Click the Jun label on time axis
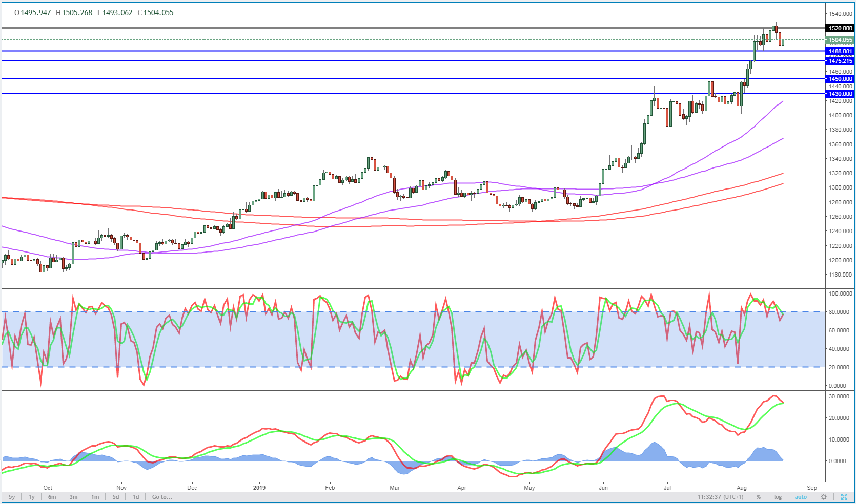This screenshot has width=856, height=504. 603,488
